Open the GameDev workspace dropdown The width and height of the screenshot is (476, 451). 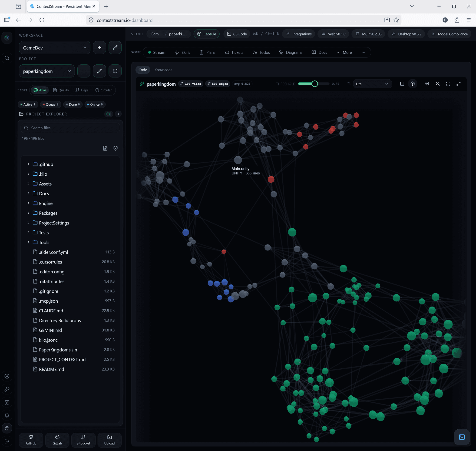coord(55,48)
